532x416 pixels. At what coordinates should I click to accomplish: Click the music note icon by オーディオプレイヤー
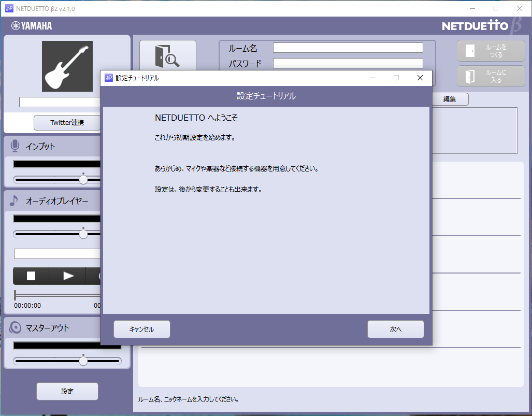pos(13,200)
